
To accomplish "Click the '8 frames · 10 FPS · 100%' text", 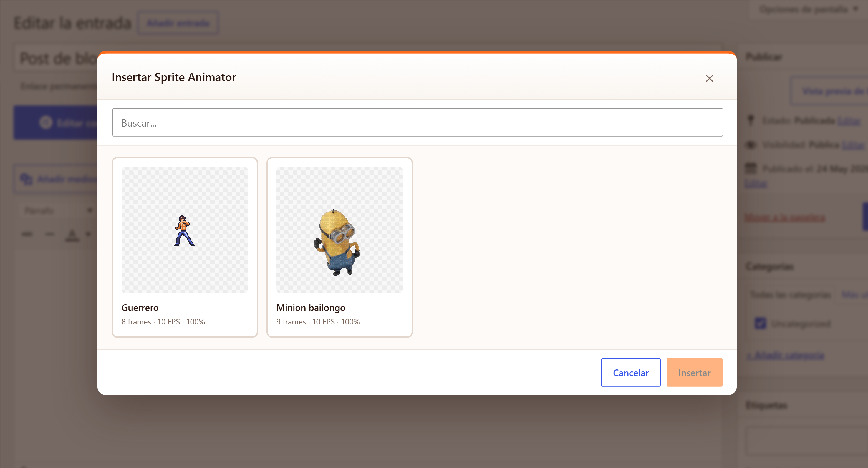I will click(163, 322).
